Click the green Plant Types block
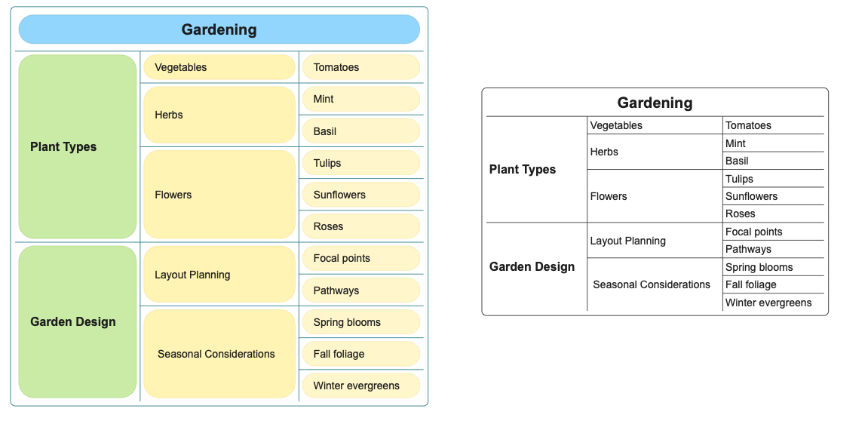The image size is (868, 421). pyautogui.click(x=78, y=147)
